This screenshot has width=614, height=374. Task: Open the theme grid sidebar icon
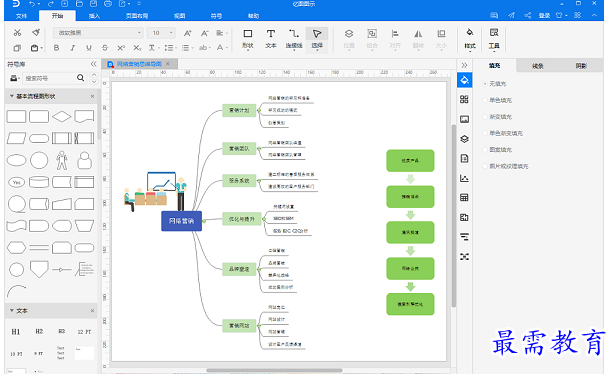[464, 99]
